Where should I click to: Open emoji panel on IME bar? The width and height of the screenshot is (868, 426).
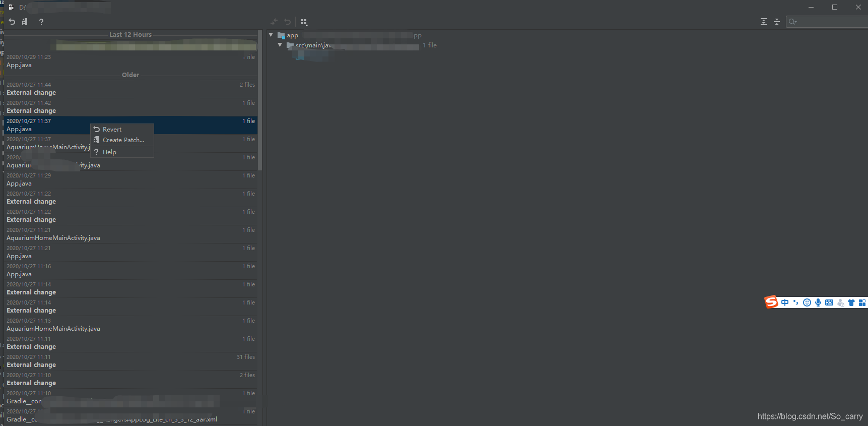pos(807,302)
